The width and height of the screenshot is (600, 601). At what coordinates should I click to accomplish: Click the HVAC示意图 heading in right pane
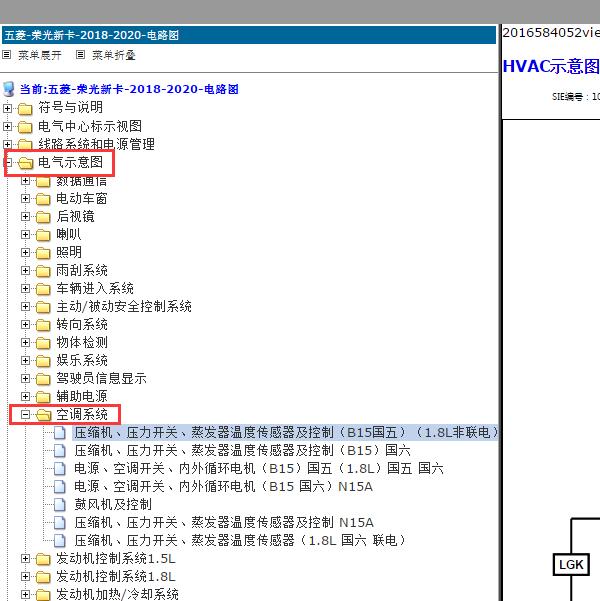point(551,66)
